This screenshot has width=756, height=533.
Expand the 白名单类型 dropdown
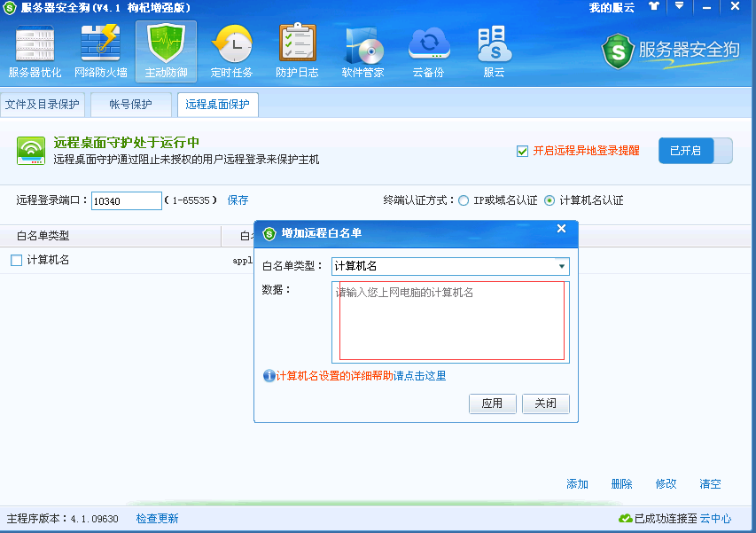coord(562,266)
